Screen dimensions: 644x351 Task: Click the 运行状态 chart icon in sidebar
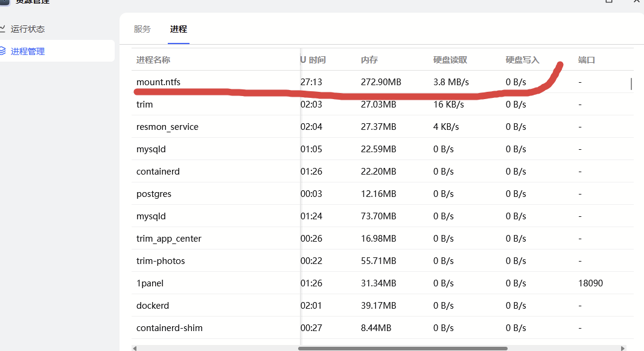click(x=3, y=29)
